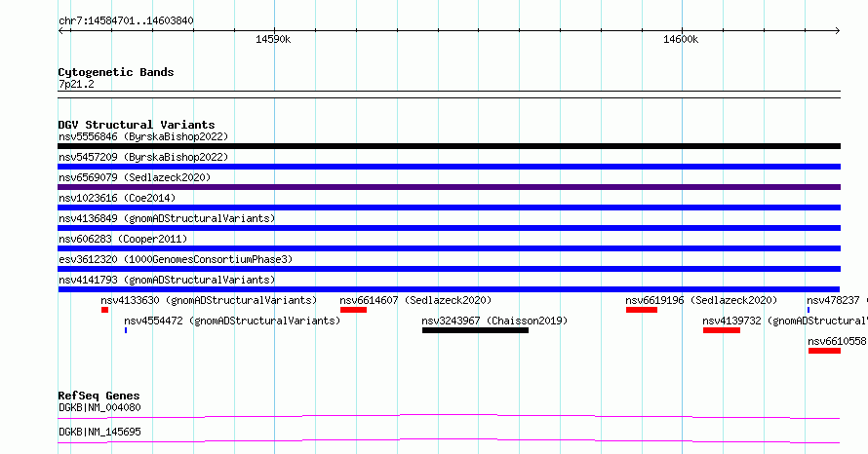
Task: Click the red nsv6610558 variant block
Action: (824, 351)
